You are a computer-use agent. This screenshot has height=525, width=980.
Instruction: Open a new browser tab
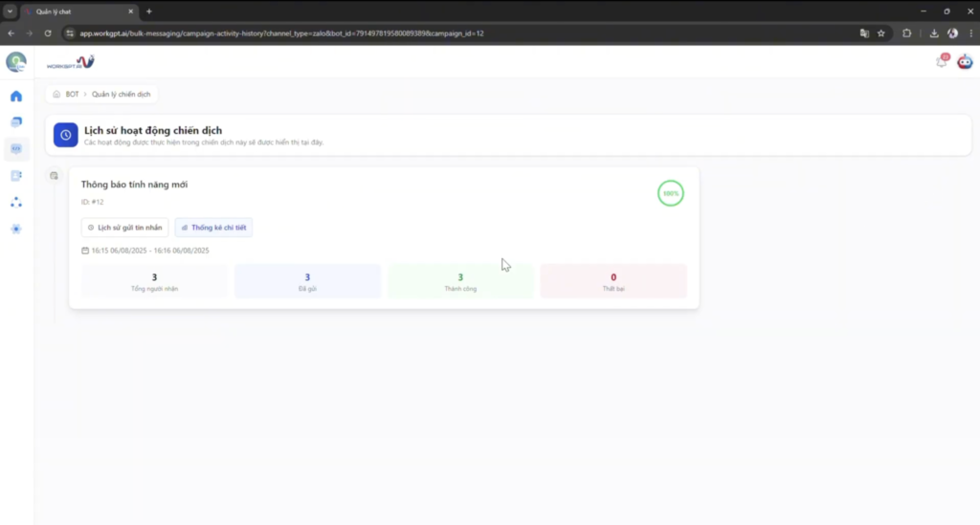tap(149, 11)
